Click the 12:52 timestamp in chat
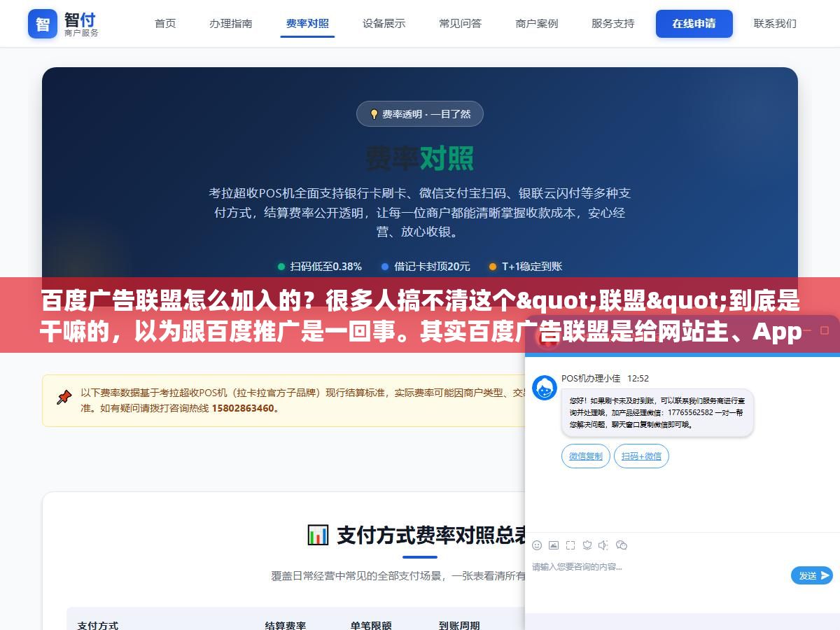Screen dimensions: 840x630 pos(638,379)
